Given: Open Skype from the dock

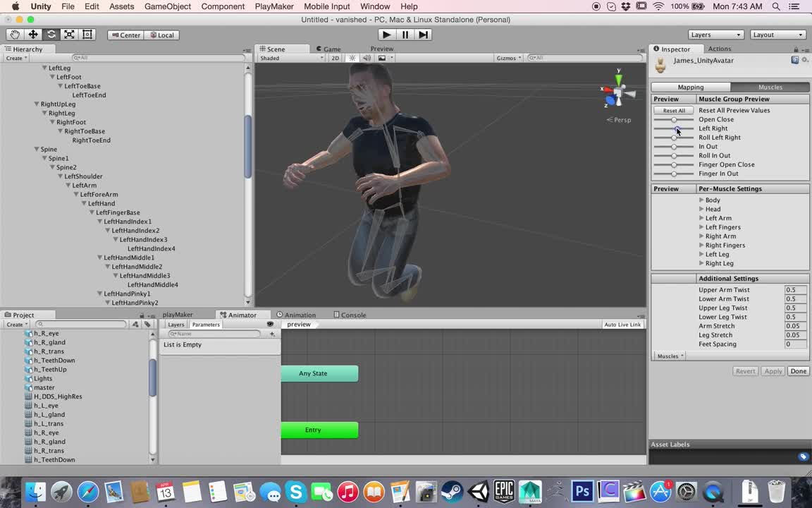Looking at the screenshot, I should coord(296,491).
